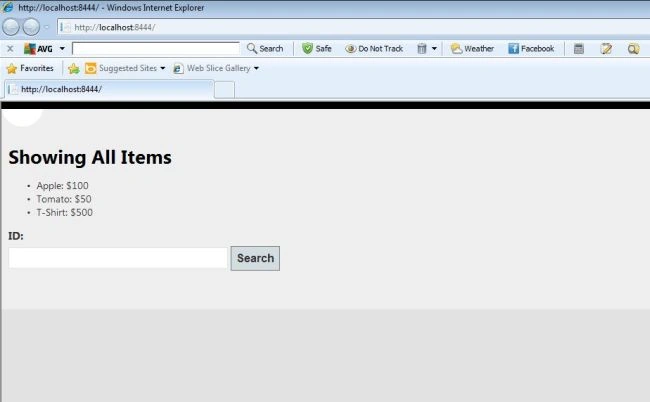Click the folder search icon at toolbar end
The height and width of the screenshot is (402, 650).
[x=633, y=49]
